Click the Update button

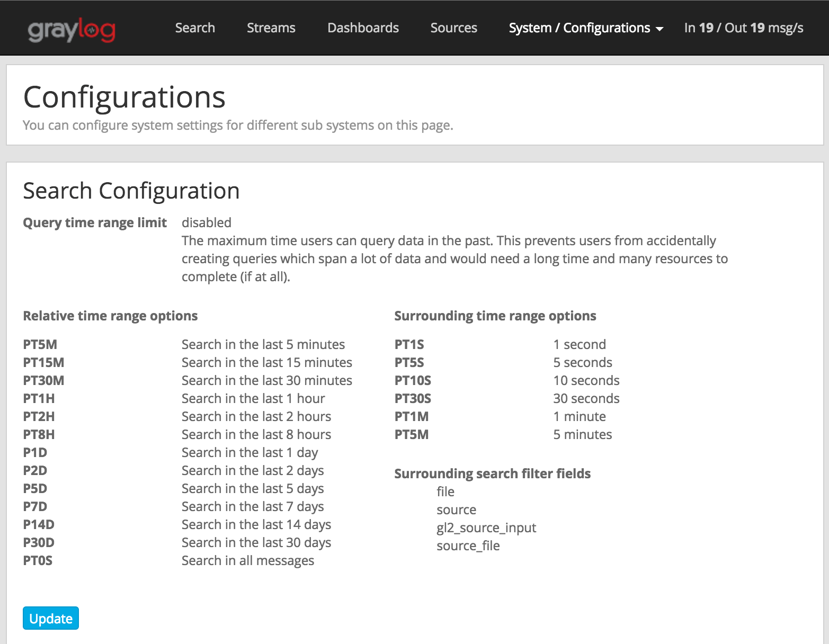pyautogui.click(x=50, y=618)
